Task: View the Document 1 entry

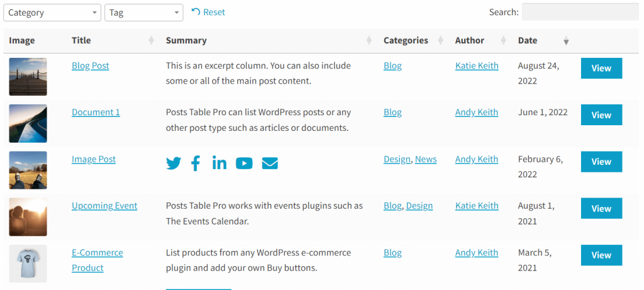Action: [x=601, y=115]
